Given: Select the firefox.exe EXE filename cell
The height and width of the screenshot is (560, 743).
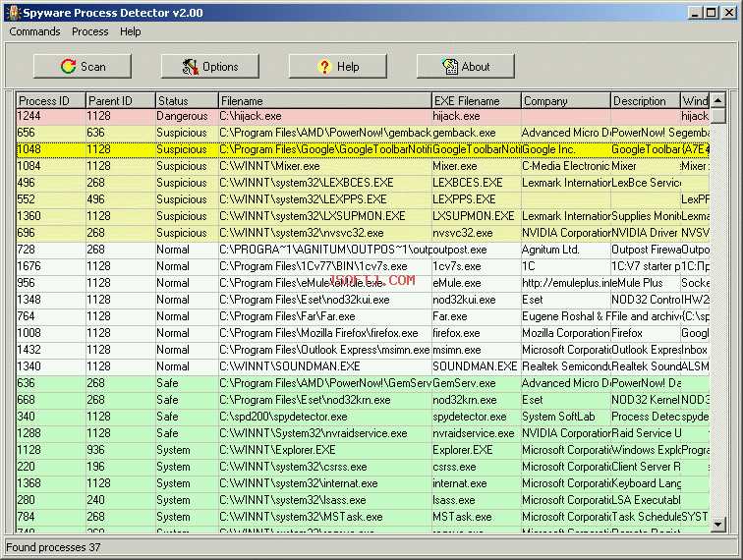Looking at the screenshot, I should pos(477,333).
